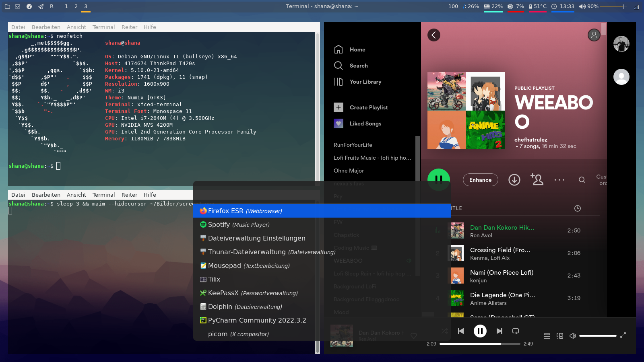Viewport: 644px width, 362px height.
Task: Open Hilfe menu in lower terminal
Action: coord(150,195)
